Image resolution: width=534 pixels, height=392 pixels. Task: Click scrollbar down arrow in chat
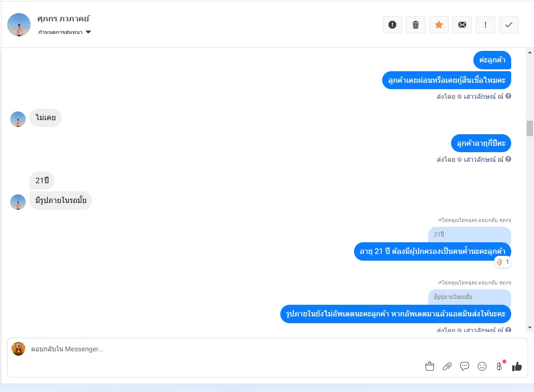tap(530, 328)
